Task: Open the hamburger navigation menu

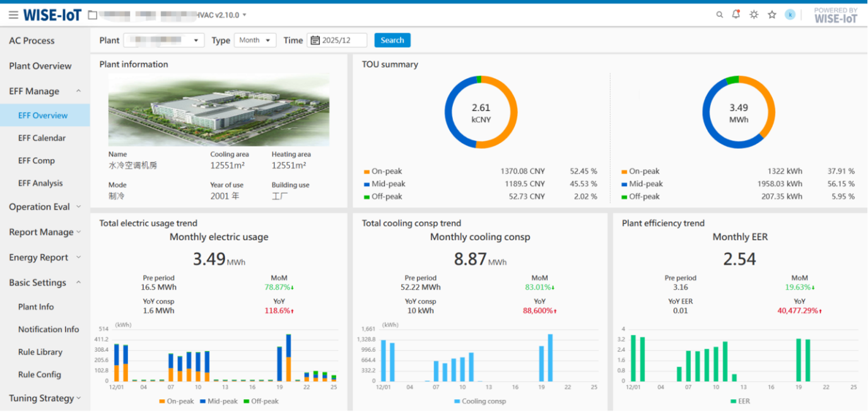Action: 13,15
